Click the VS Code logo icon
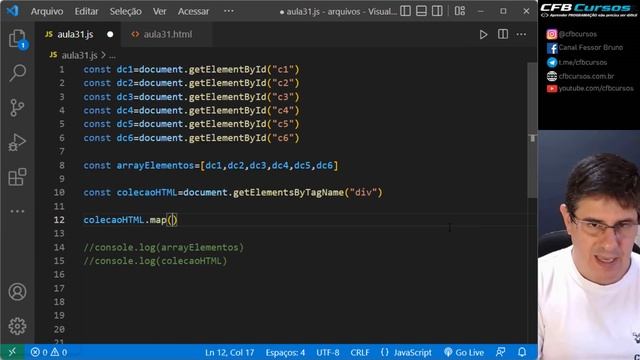This screenshot has width=640, height=360. point(13,11)
